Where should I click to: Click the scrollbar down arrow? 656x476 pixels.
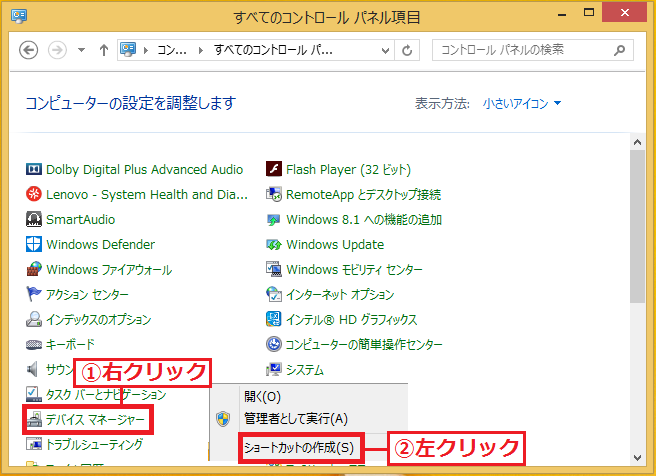(x=638, y=458)
